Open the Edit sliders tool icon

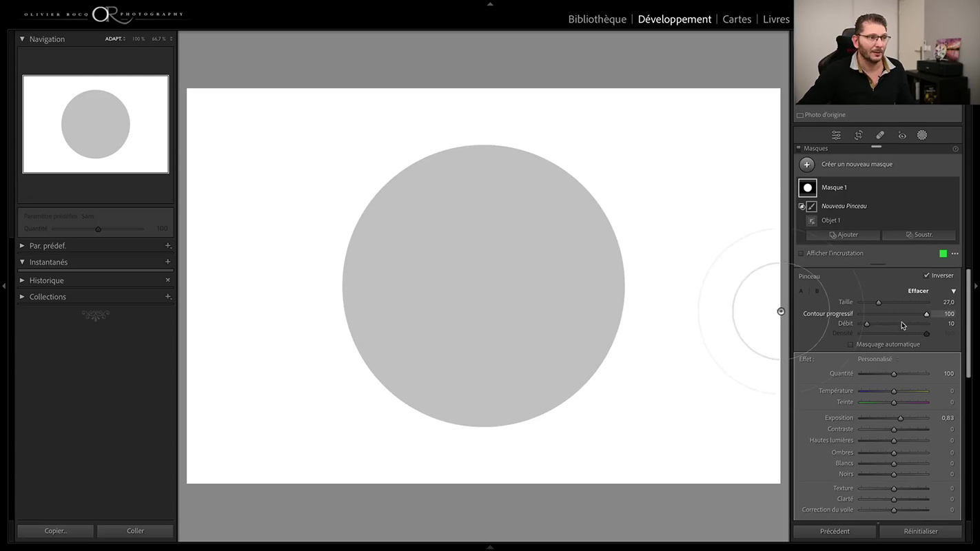pos(836,136)
